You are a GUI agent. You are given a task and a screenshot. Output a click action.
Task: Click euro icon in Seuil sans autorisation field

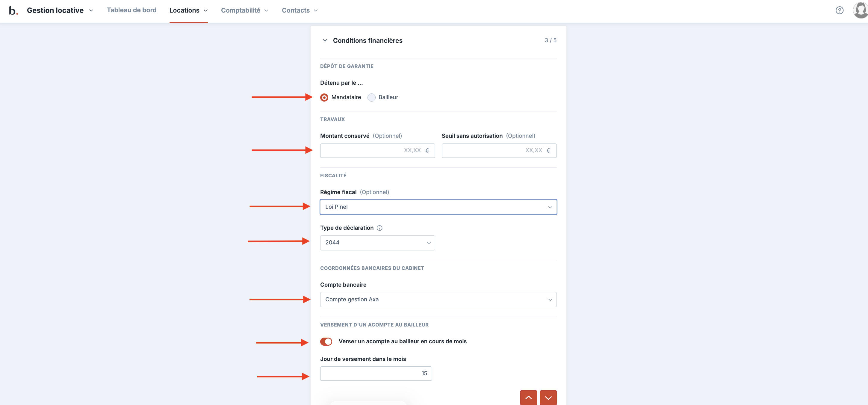[548, 151]
